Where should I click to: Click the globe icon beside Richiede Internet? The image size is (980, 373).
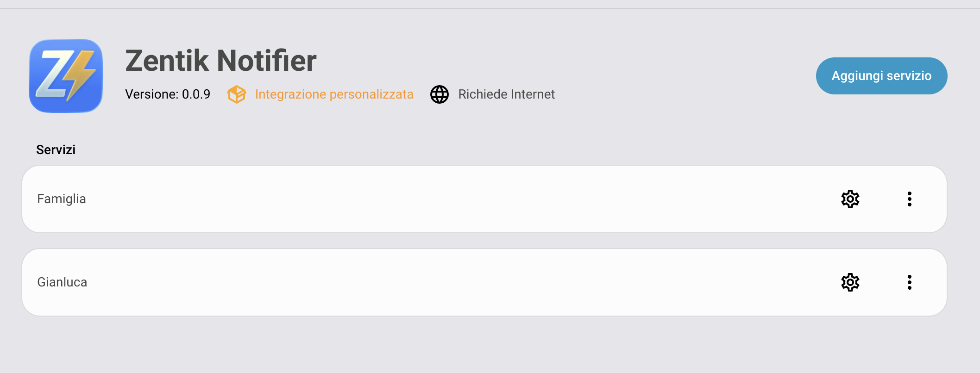439,94
